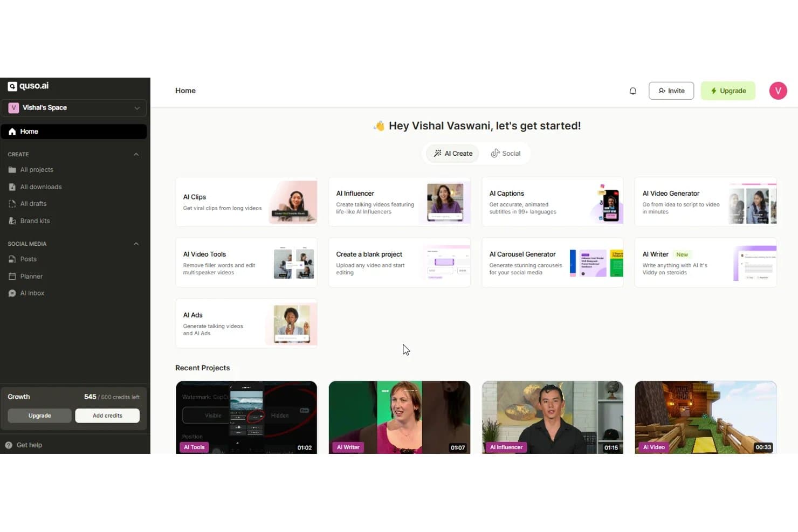Open the AI Ads card
The height and width of the screenshot is (532, 798).
pyautogui.click(x=246, y=323)
